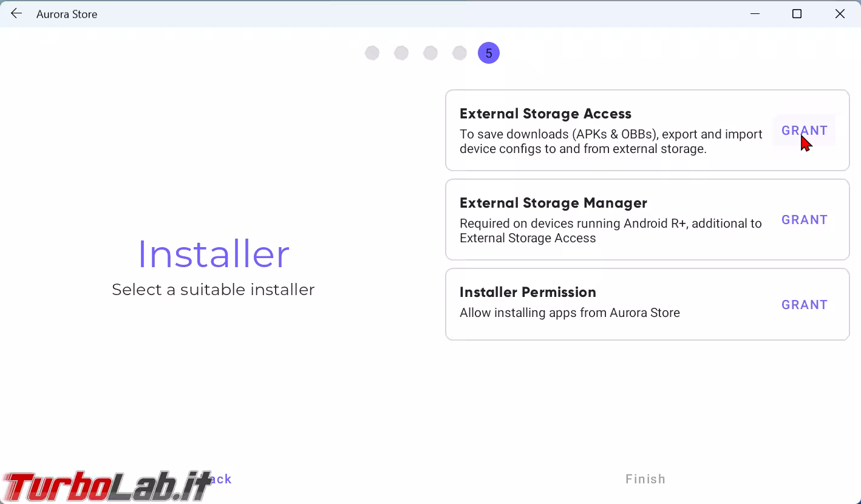Grant External Storage Access permission
The width and height of the screenshot is (861, 504).
[804, 131]
